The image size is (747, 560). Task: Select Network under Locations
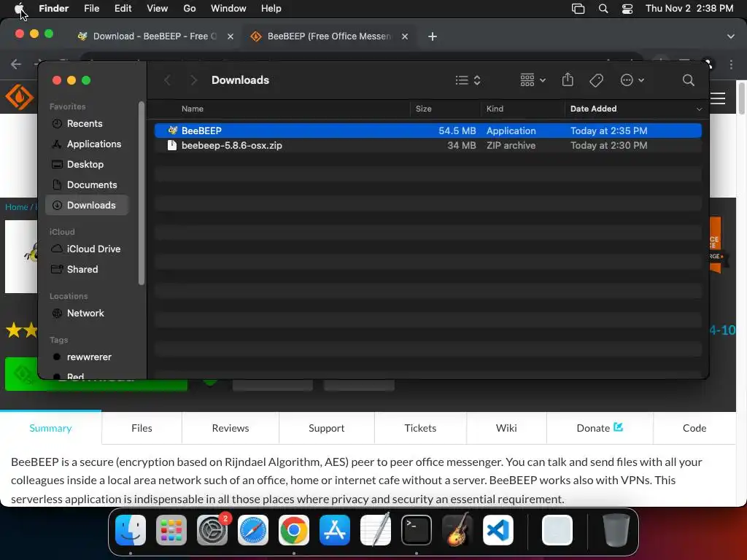click(85, 314)
